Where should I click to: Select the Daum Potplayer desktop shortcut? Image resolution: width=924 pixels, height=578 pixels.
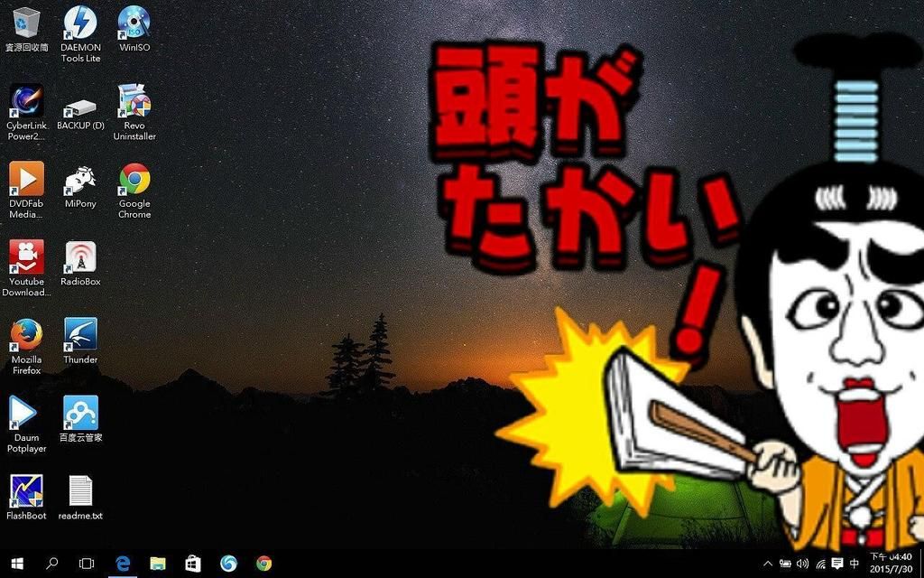(x=26, y=424)
